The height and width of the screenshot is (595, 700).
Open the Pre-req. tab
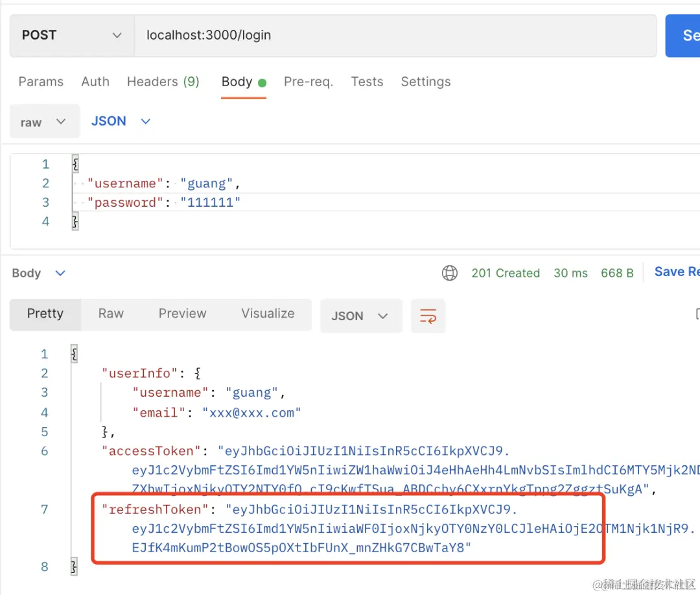click(309, 82)
